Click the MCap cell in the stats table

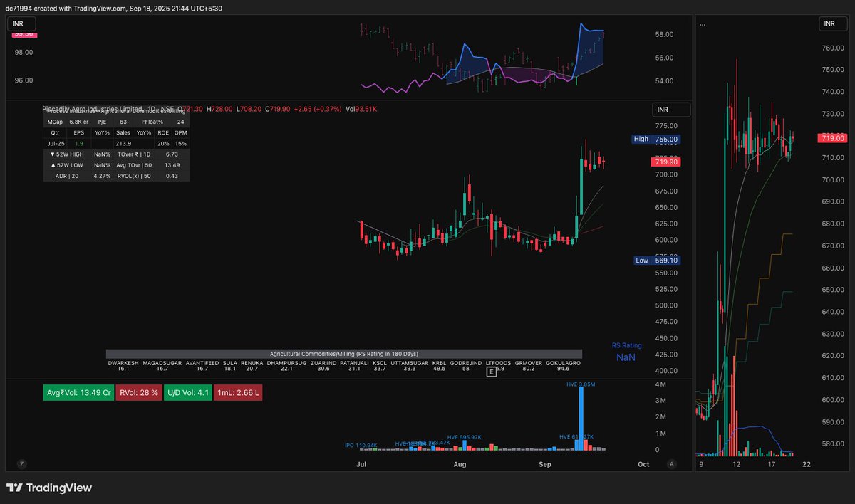55,122
